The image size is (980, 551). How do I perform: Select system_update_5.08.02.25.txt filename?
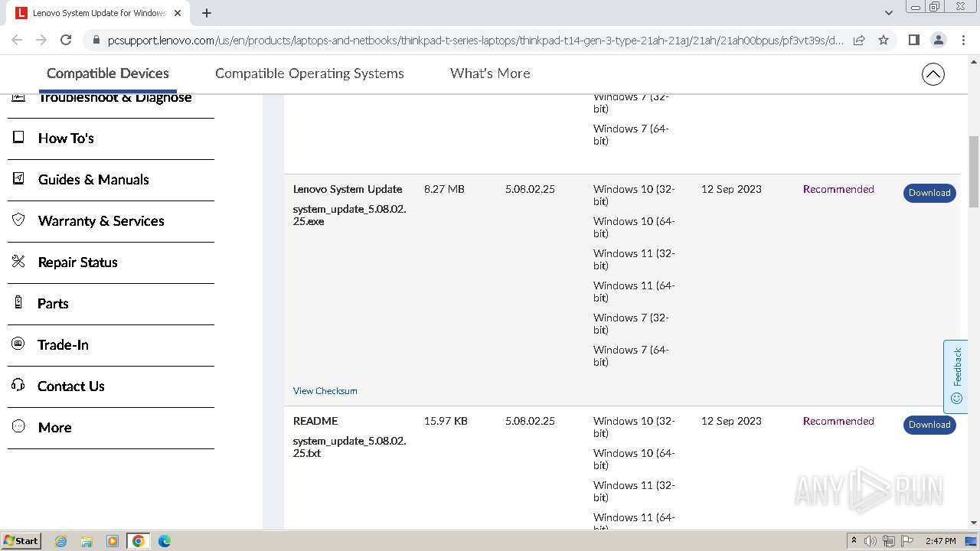[349, 448]
